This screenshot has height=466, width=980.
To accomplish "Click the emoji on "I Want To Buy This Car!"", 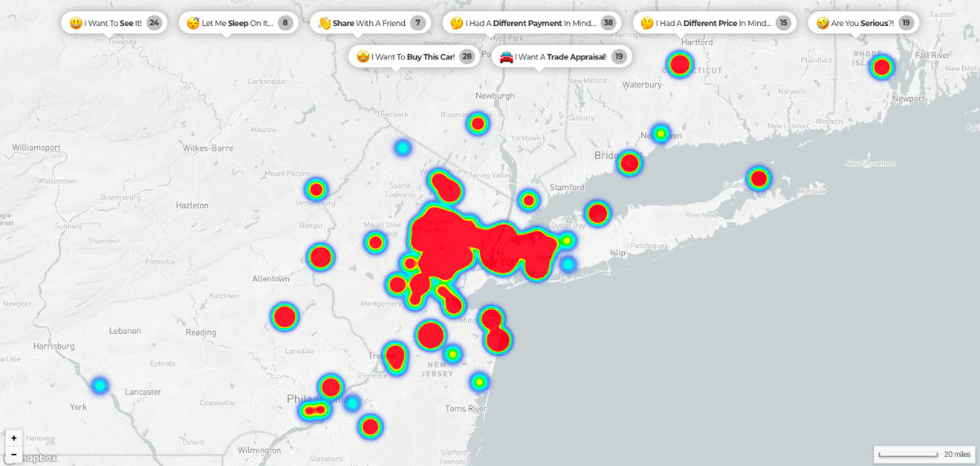I will tap(362, 56).
